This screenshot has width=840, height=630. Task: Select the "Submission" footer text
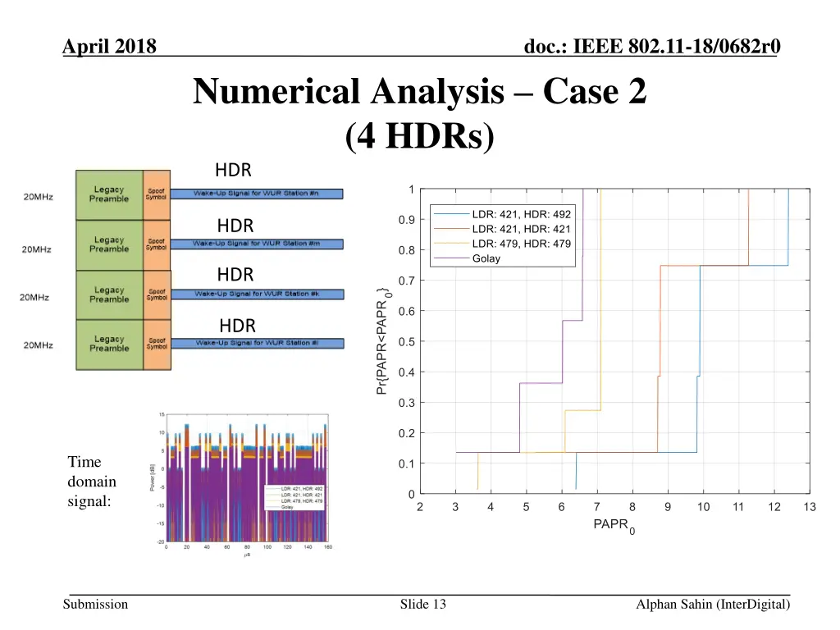click(x=98, y=605)
